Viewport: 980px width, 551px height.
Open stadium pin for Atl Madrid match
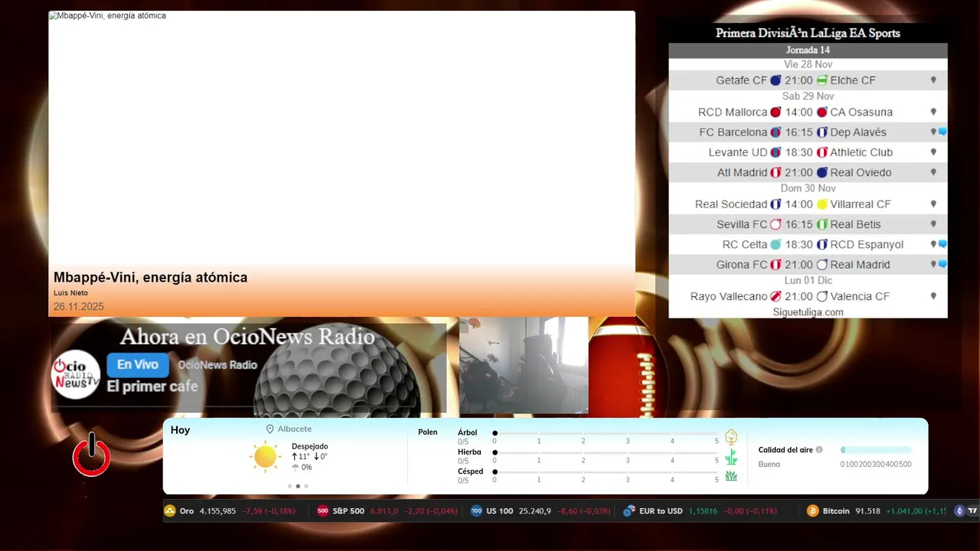933,172
